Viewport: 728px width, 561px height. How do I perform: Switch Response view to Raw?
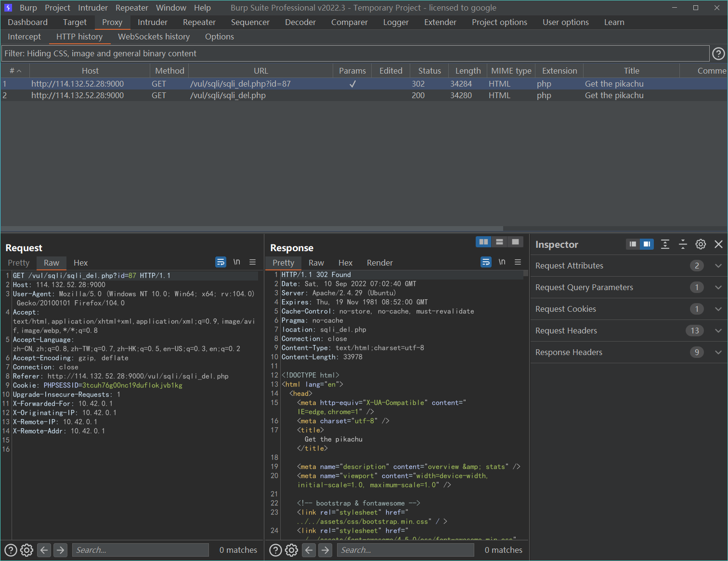pos(316,263)
